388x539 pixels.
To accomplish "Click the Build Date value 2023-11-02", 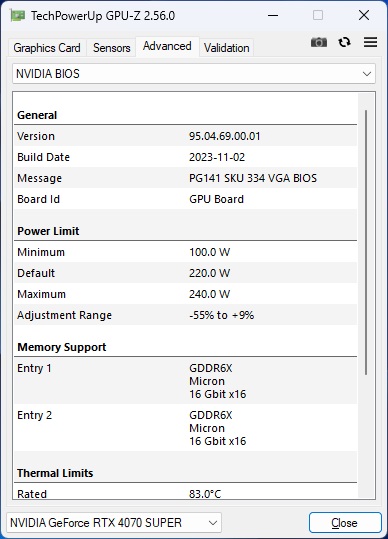I will tap(217, 157).
